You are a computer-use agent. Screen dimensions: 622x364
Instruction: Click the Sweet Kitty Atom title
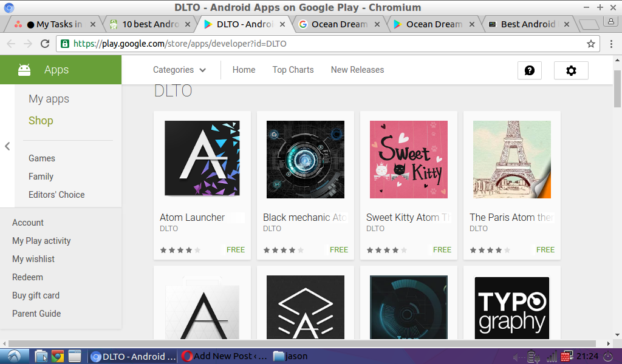pyautogui.click(x=408, y=217)
